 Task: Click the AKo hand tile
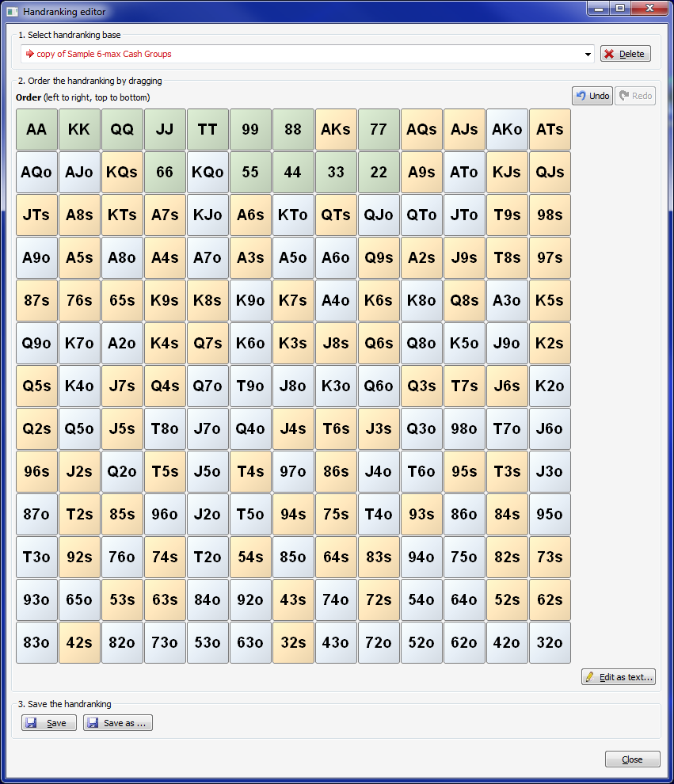(507, 130)
